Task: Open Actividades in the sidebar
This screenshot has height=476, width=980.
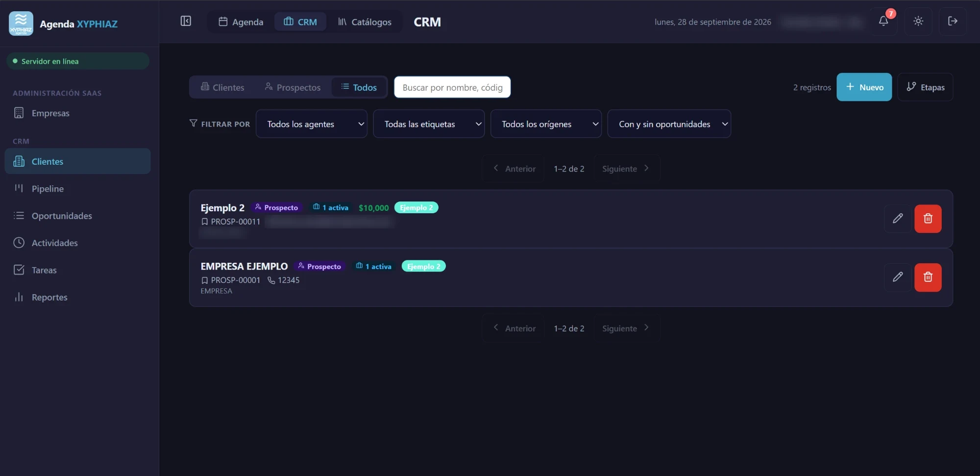Action: click(x=77, y=243)
